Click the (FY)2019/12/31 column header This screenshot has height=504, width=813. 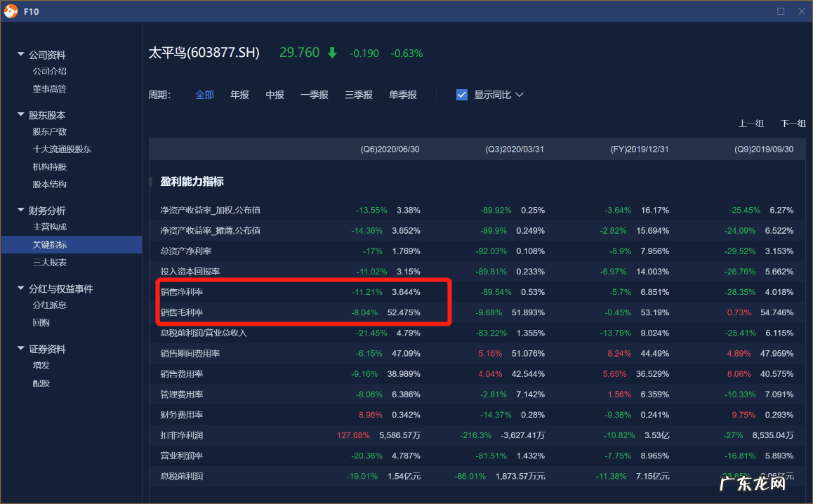click(640, 150)
